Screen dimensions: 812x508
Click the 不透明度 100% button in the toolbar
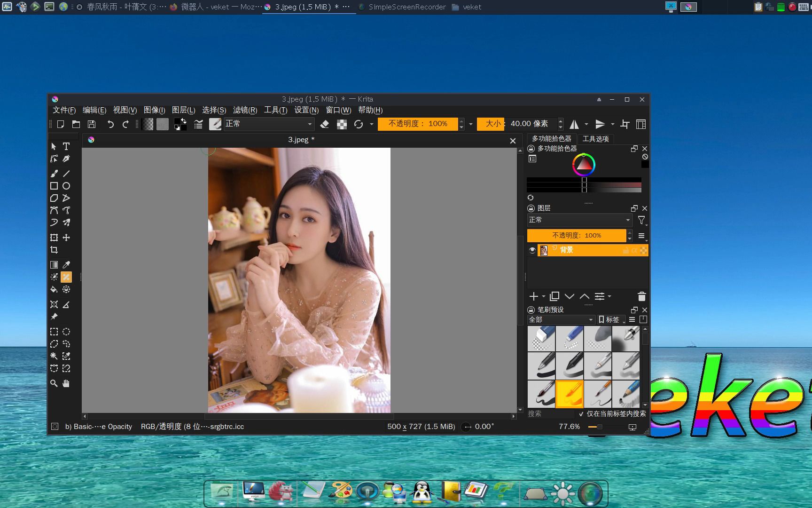click(418, 124)
